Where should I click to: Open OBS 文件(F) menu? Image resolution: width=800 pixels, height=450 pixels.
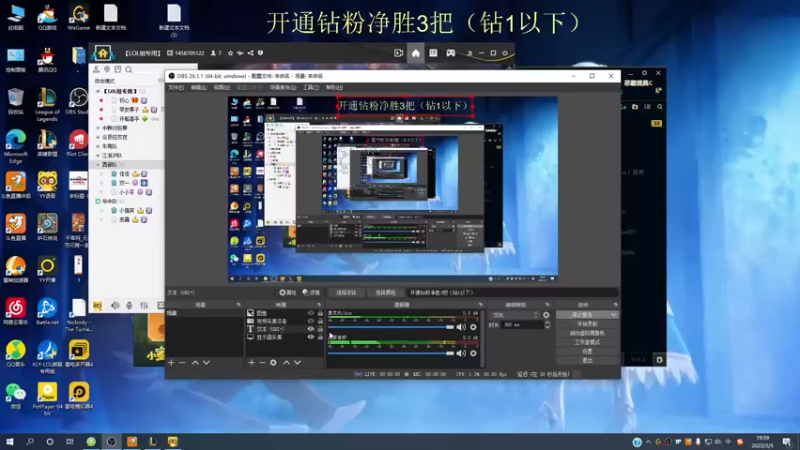(x=176, y=88)
